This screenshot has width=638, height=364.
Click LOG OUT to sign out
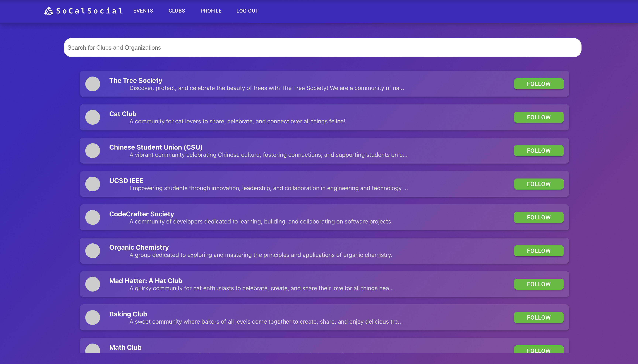pyautogui.click(x=247, y=11)
